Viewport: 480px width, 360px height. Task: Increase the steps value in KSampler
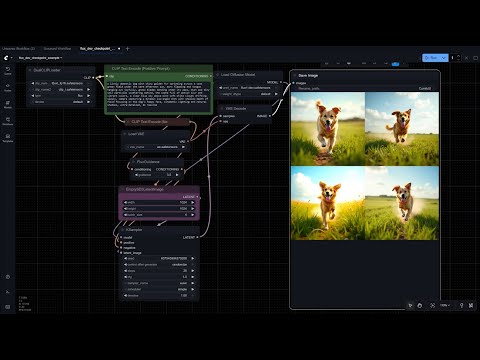[x=192, y=271]
